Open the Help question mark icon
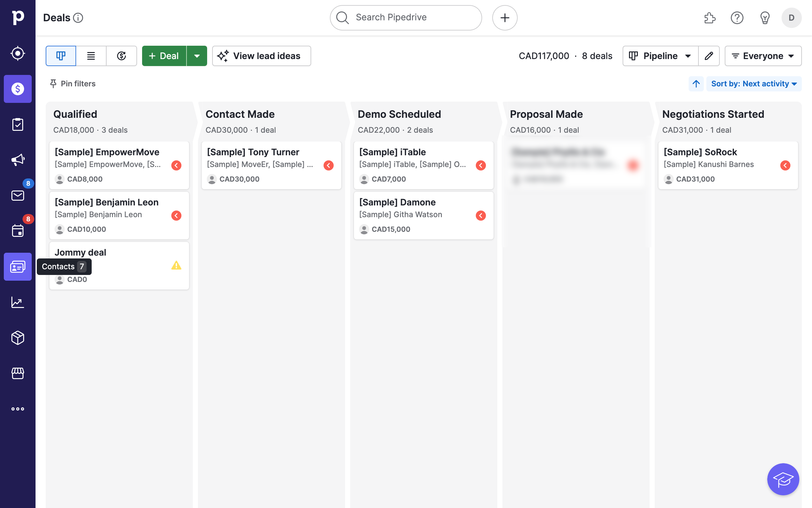Image resolution: width=812 pixels, height=508 pixels. click(x=737, y=18)
